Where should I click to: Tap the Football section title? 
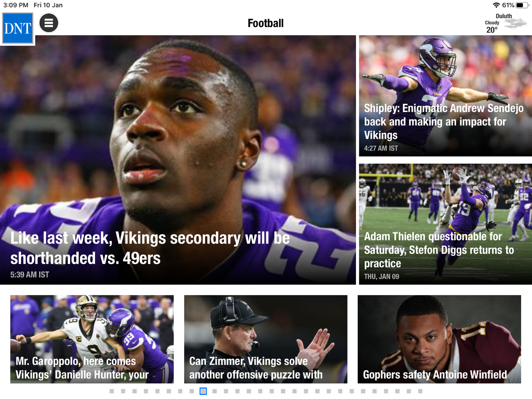point(266,23)
